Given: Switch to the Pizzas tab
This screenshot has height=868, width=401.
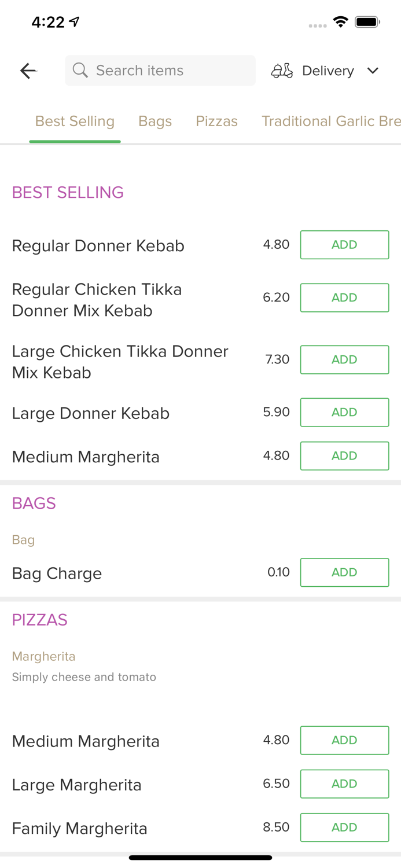Looking at the screenshot, I should coord(216,121).
